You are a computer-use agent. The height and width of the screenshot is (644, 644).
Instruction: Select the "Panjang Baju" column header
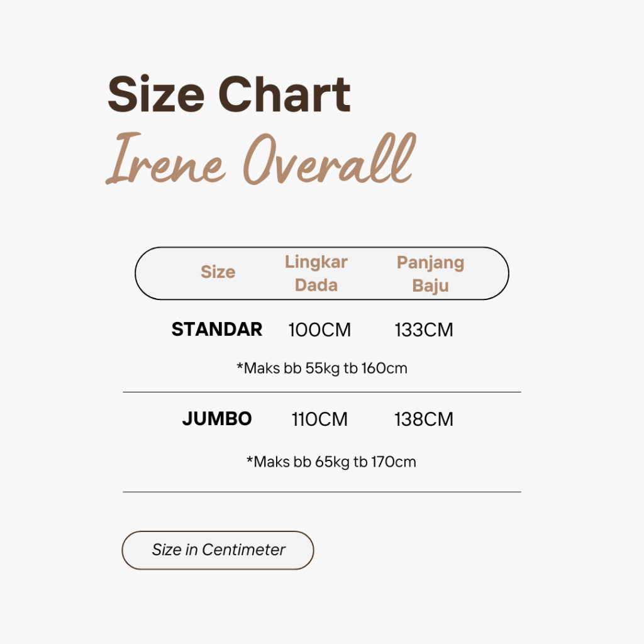[x=430, y=274]
